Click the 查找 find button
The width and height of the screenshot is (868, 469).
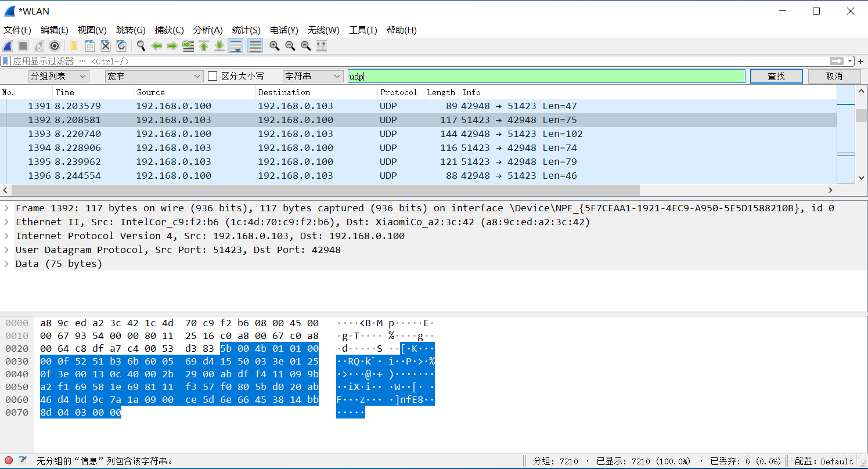tap(776, 76)
